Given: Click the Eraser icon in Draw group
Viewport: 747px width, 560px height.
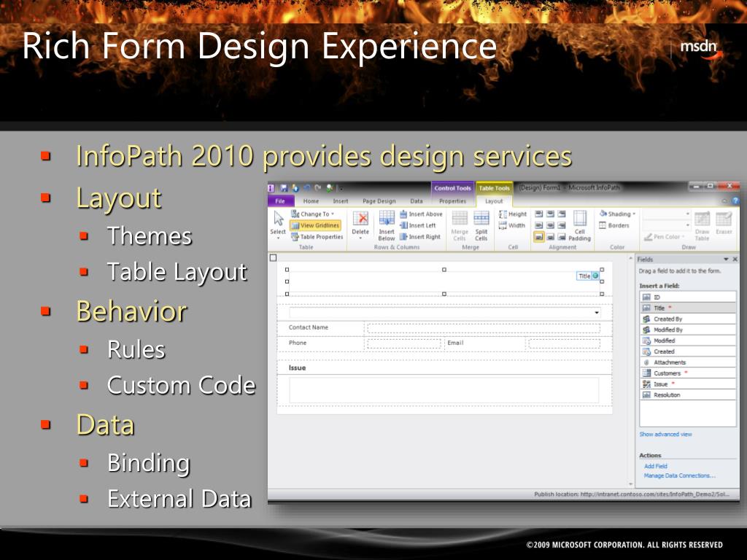Looking at the screenshot, I should [724, 219].
